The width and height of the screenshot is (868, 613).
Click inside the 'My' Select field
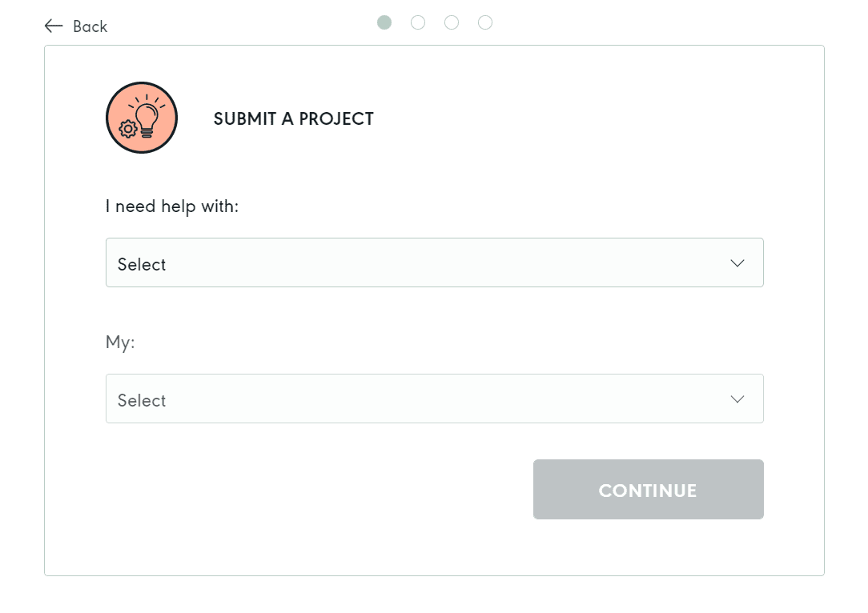click(434, 399)
